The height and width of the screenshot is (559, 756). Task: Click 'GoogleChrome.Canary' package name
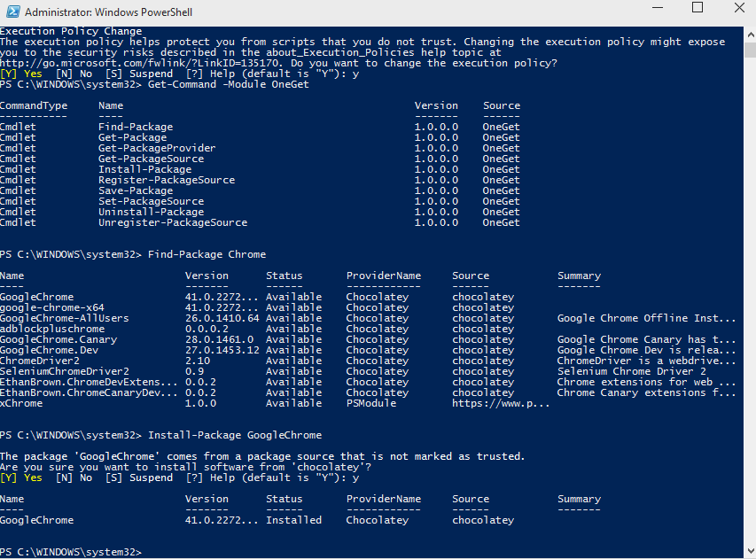pos(58,339)
